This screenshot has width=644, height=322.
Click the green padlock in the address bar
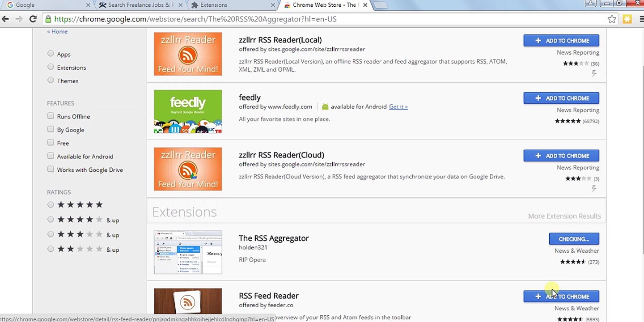48,19
